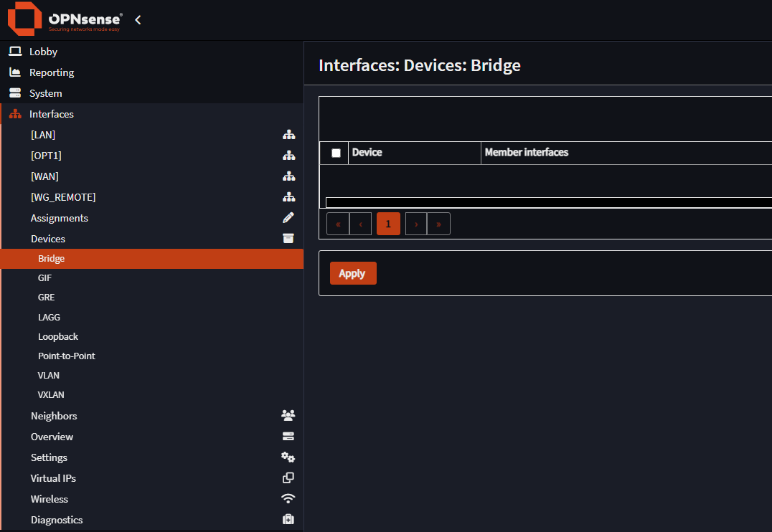Collapse the Interfaces menu
772x532 pixels.
pyautogui.click(x=151, y=114)
